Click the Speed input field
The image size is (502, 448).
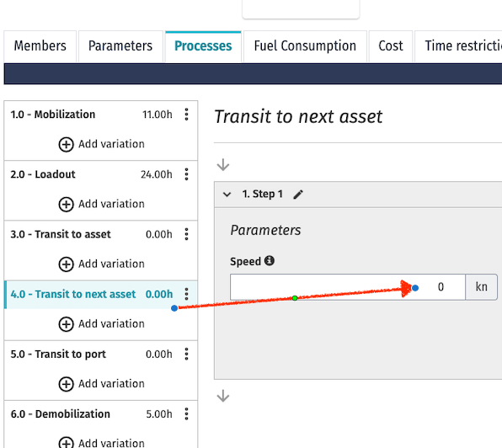tap(347, 287)
